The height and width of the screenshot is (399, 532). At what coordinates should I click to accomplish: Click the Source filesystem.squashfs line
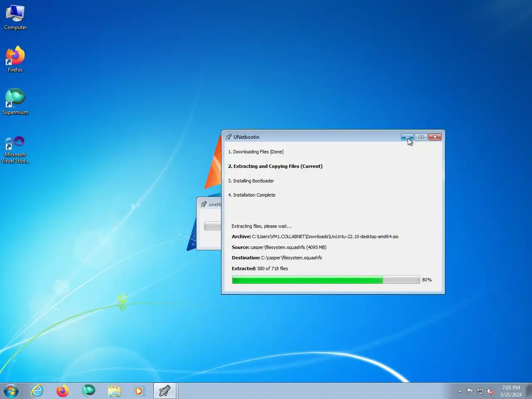pos(279,247)
